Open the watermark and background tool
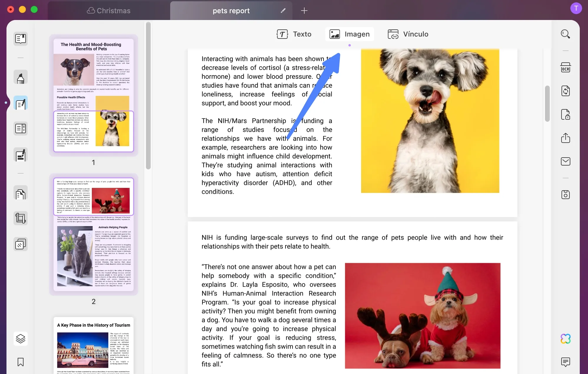Viewport: 588px width, 374px height. 21,244
